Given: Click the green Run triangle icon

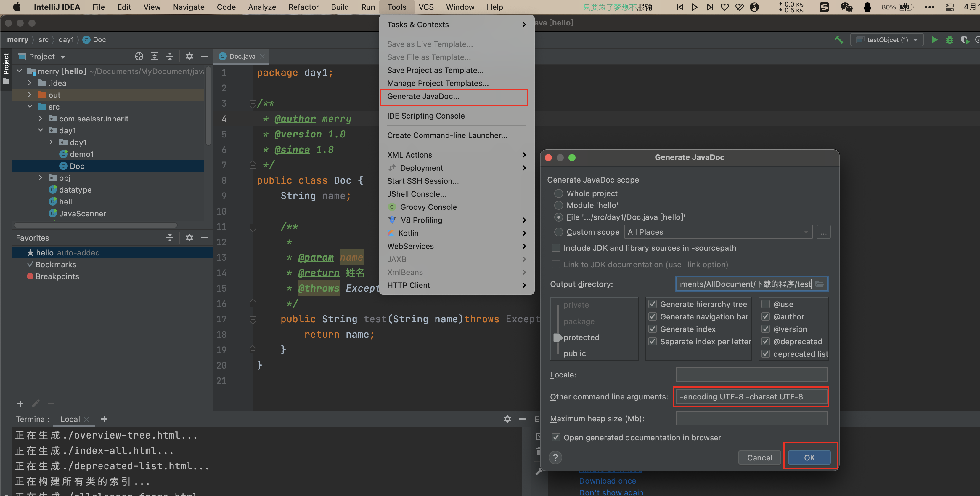Looking at the screenshot, I should [x=934, y=40].
